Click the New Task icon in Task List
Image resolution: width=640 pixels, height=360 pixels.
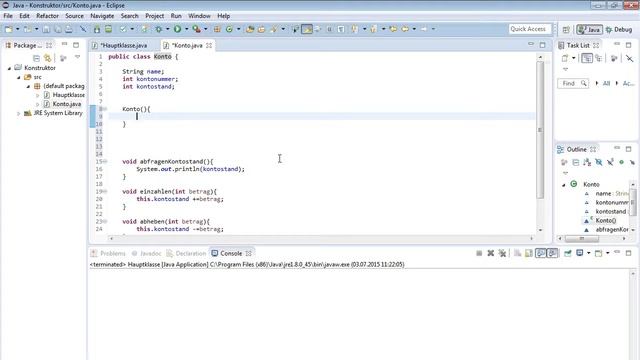tap(565, 58)
